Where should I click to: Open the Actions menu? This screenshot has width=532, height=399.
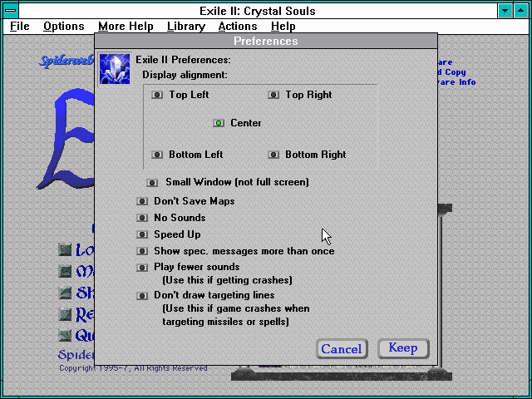pyautogui.click(x=238, y=26)
